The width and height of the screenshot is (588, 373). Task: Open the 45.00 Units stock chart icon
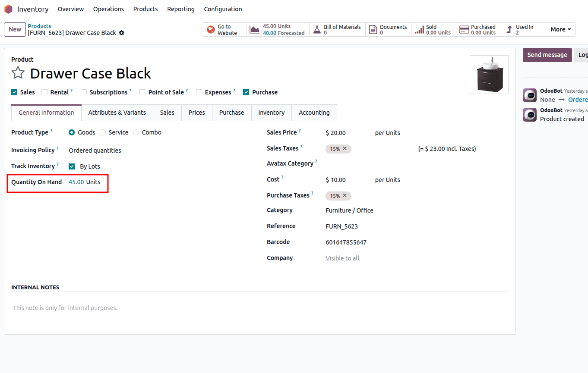[255, 29]
